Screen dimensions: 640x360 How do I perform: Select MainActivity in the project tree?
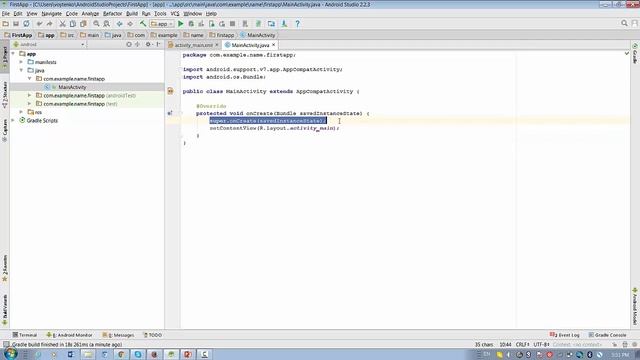click(72, 87)
